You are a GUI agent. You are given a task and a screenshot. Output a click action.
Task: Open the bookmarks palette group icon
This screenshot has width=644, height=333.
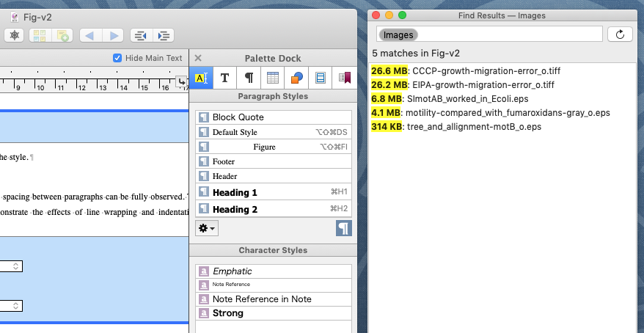[x=344, y=78]
